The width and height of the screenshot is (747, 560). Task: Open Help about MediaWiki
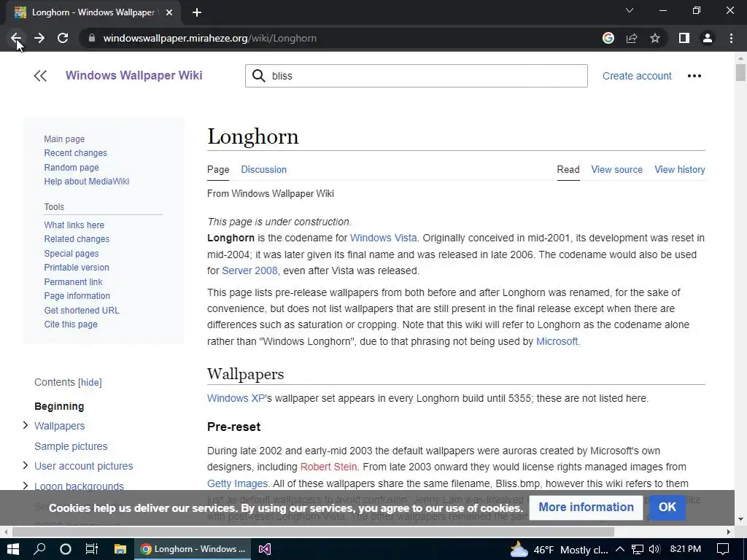[86, 181]
